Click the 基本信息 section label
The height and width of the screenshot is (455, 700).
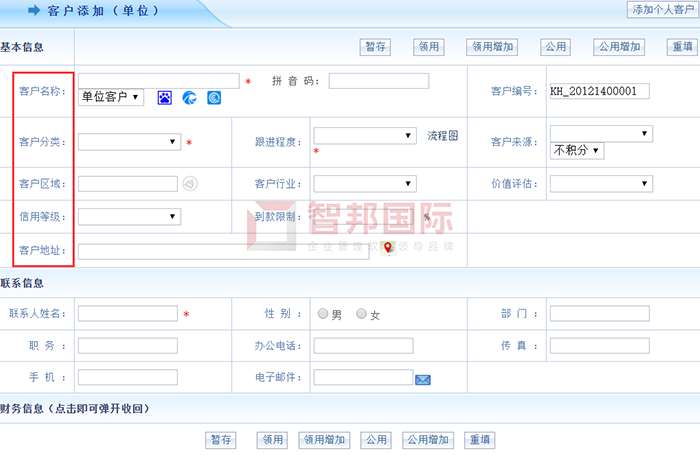[22, 47]
